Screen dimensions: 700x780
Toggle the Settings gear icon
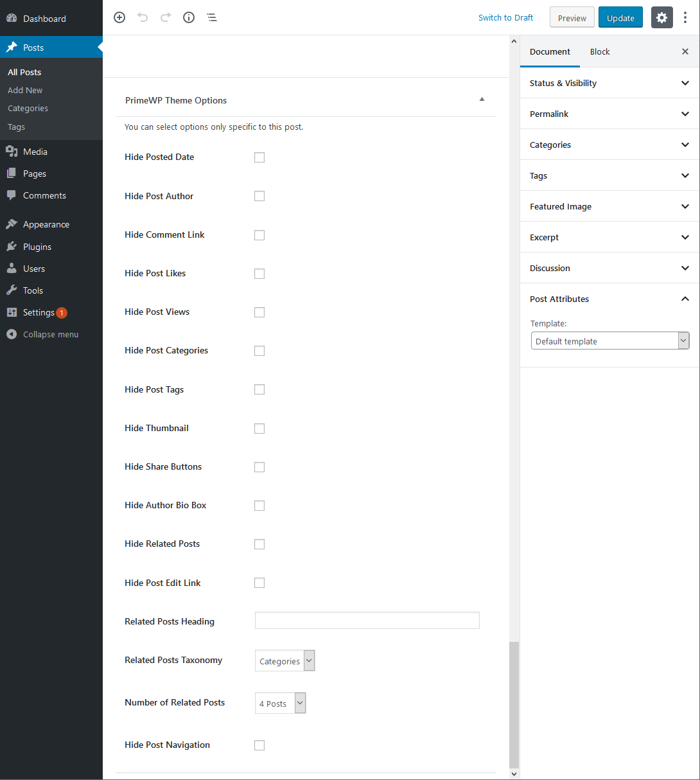click(662, 17)
